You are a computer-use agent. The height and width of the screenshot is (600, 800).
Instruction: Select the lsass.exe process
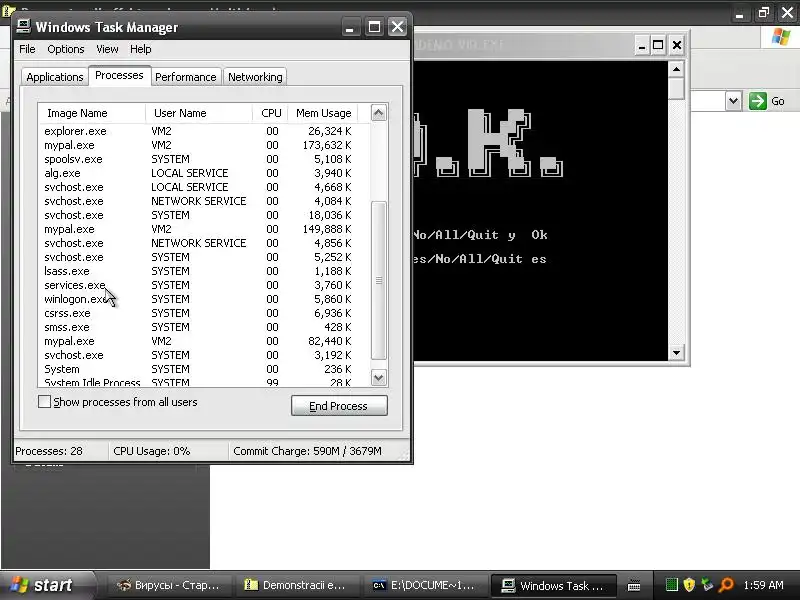click(198, 271)
